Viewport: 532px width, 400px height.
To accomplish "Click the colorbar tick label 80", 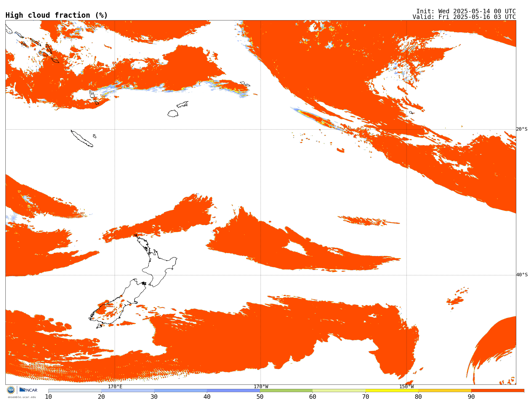I will [418, 397].
